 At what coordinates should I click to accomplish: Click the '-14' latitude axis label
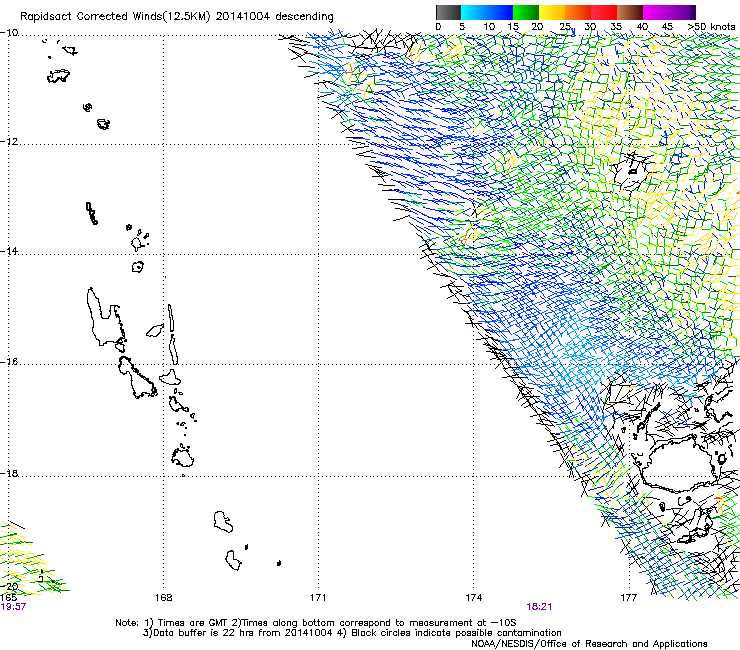pyautogui.click(x=9, y=251)
